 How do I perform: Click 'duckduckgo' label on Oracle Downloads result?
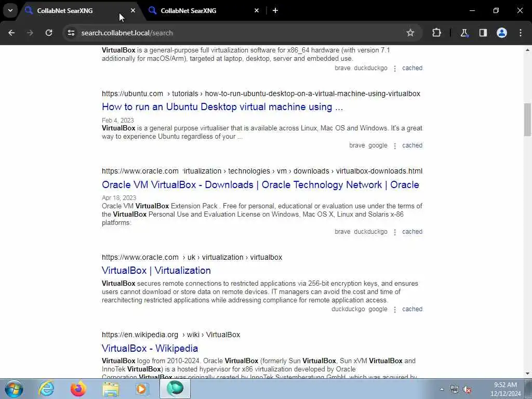click(x=370, y=232)
